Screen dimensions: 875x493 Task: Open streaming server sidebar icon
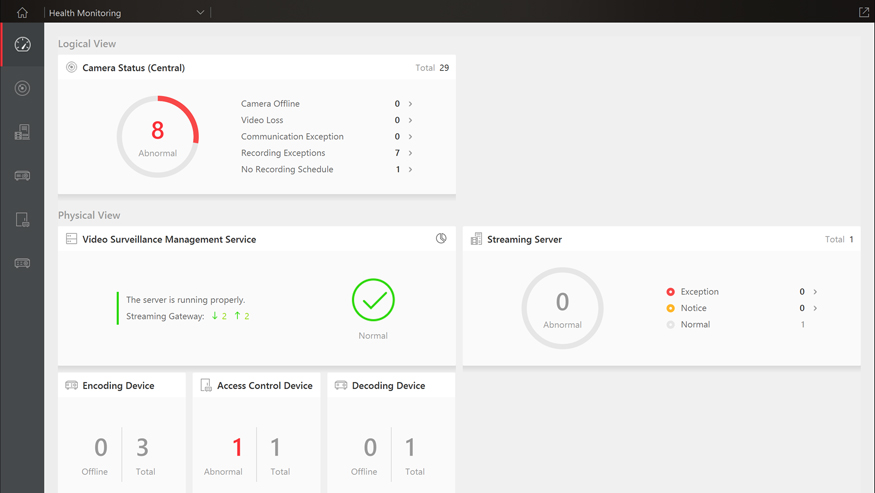(x=22, y=132)
